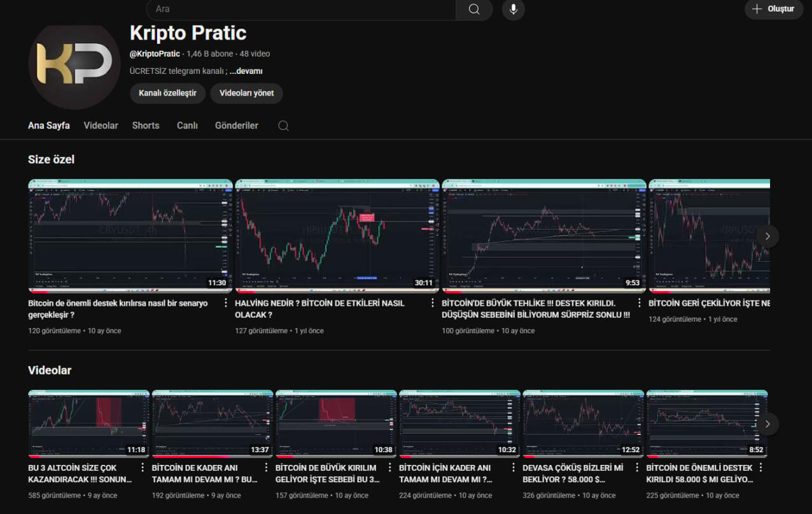Open three-dot menu for DEVASA ÇÖKÜŞ video
The image size is (812, 514).
point(637,468)
